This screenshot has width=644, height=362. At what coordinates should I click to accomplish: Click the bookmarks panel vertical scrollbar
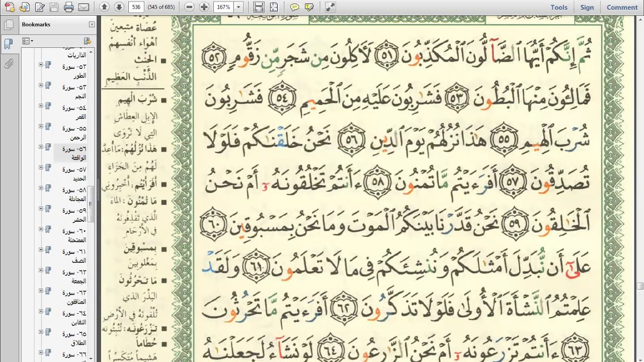[91, 204]
